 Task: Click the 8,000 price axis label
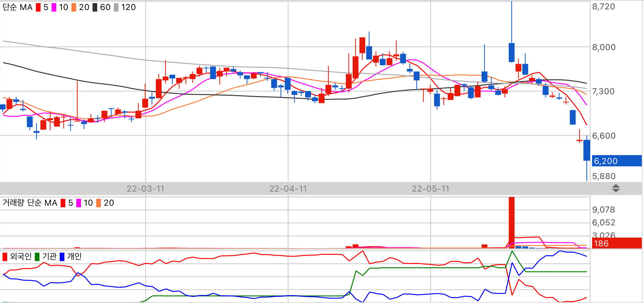(x=604, y=47)
